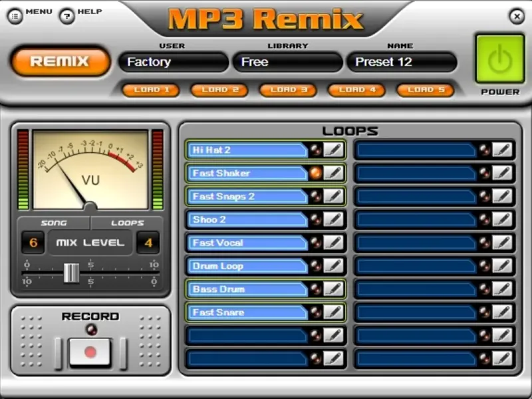
Task: Click empty loop slot beside Fast Vocal
Action: [416, 243]
